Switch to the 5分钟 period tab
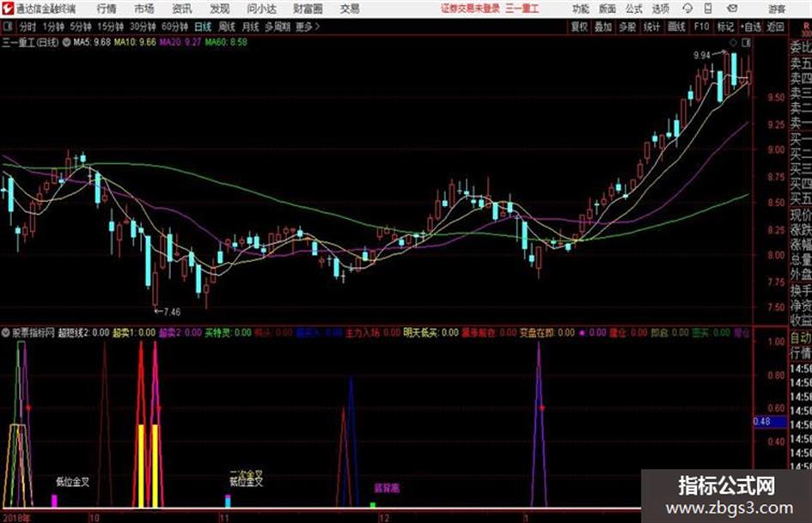Screen dimensions: 812x523 pos(81,27)
